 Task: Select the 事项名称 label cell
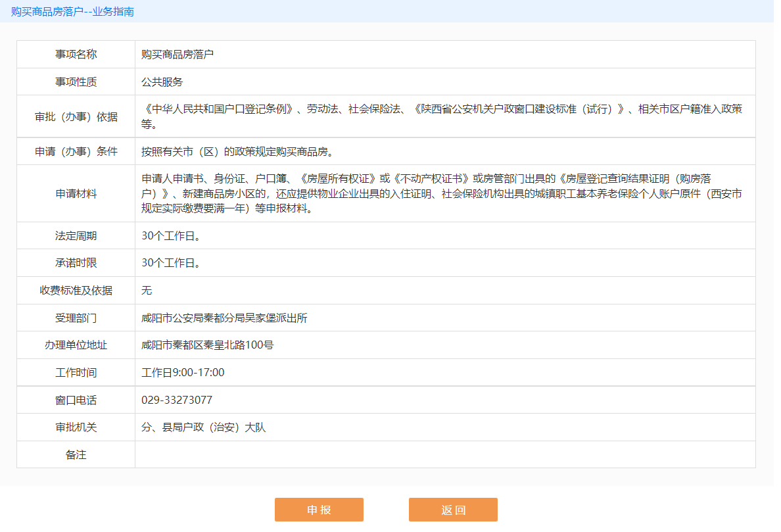[76, 55]
